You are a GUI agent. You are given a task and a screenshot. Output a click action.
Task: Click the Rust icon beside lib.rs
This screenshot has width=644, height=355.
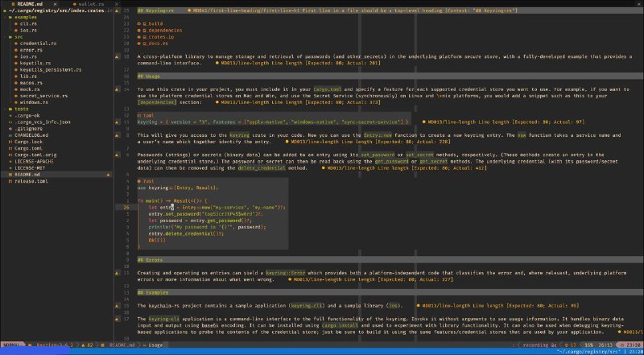pos(15,76)
